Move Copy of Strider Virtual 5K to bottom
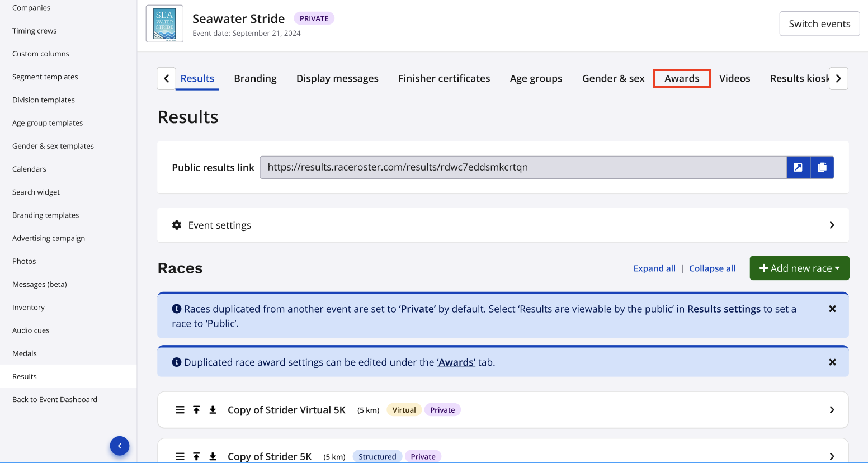 point(213,410)
